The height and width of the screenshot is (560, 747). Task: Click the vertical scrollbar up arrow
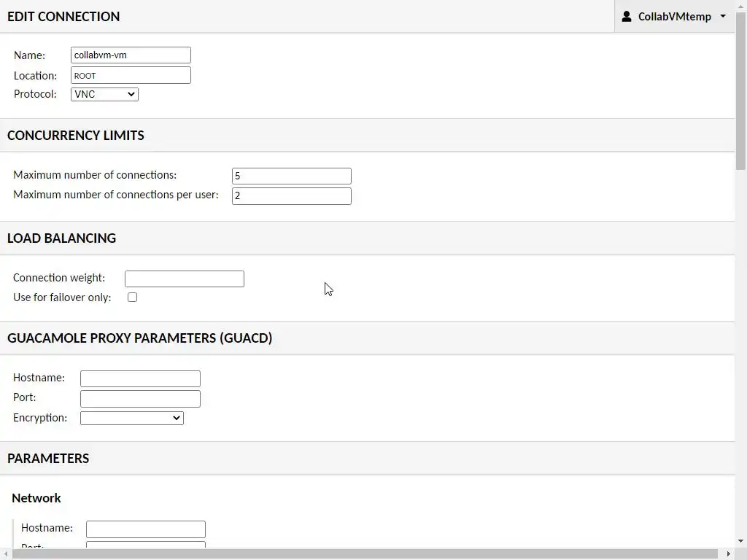pyautogui.click(x=741, y=5)
